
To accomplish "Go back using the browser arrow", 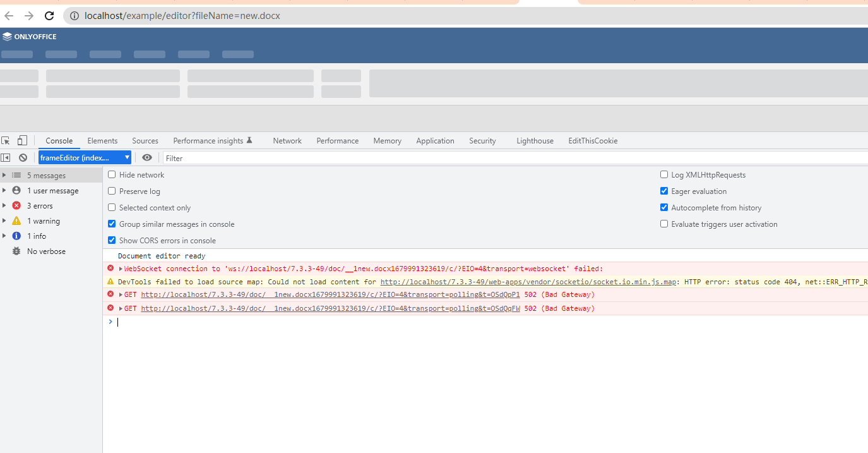I will click(9, 16).
